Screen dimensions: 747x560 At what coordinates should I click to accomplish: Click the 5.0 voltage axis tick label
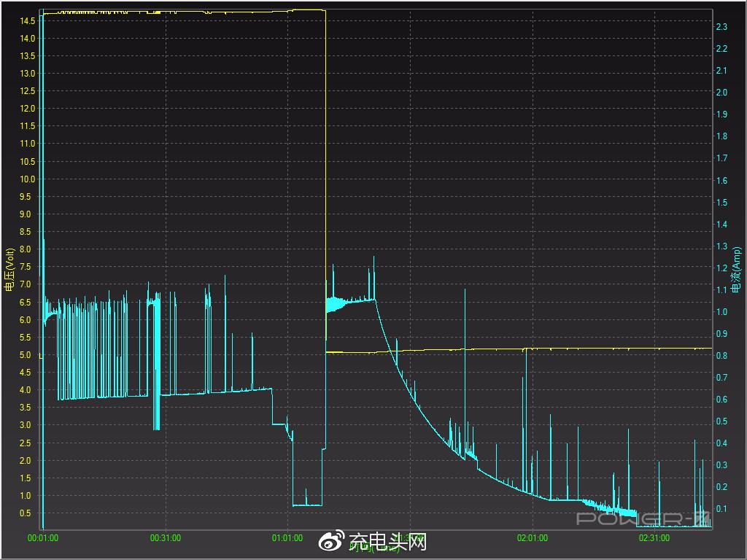tap(28, 355)
